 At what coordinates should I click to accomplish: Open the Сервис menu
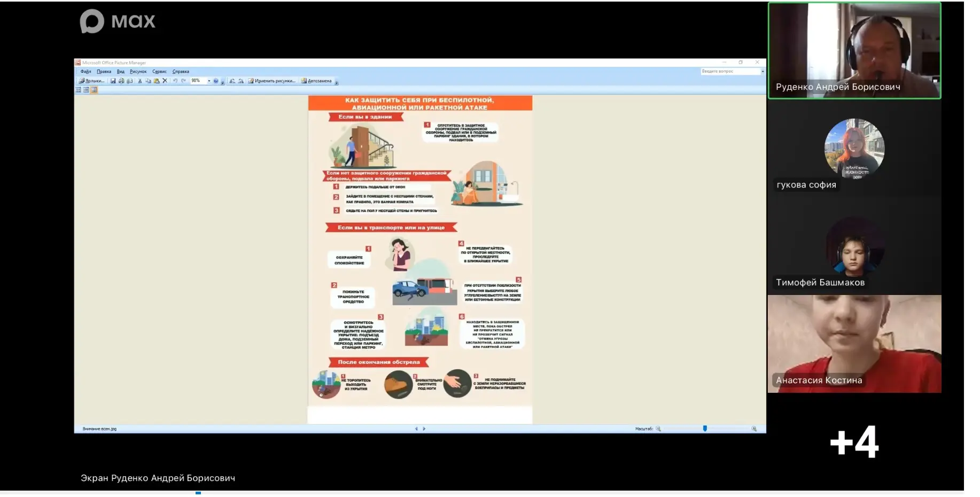(x=159, y=71)
